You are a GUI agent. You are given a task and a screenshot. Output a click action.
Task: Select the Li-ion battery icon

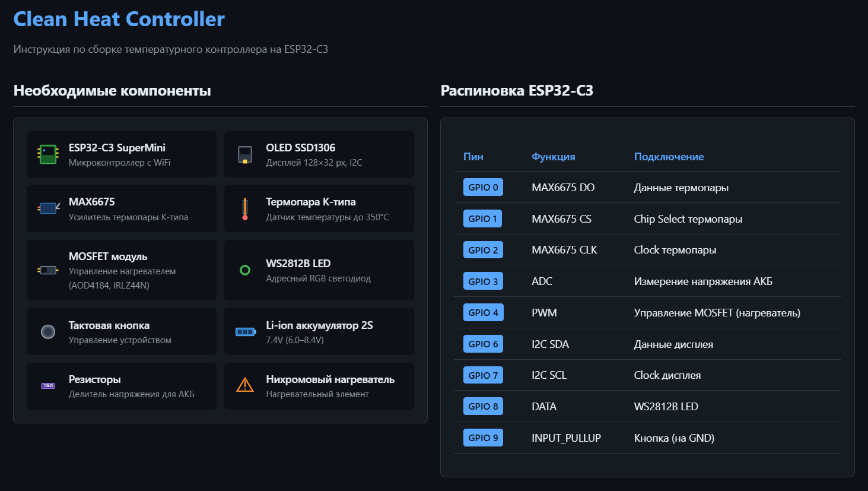pyautogui.click(x=246, y=331)
